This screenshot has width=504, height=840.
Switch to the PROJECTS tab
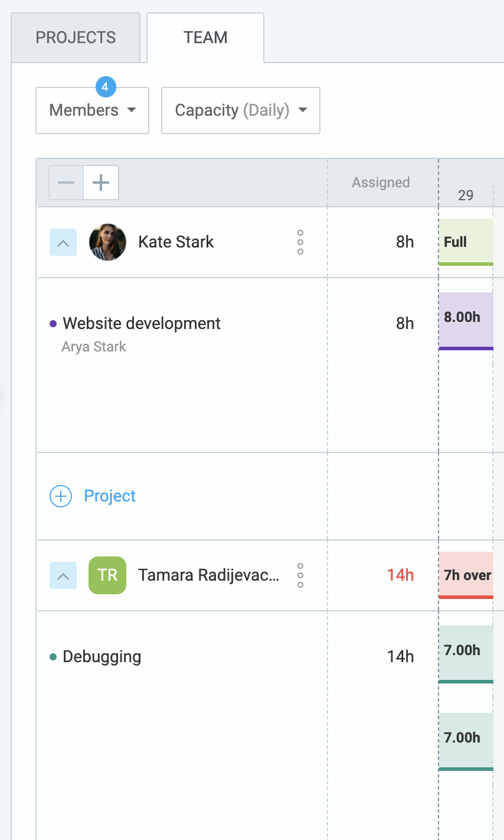tap(76, 37)
